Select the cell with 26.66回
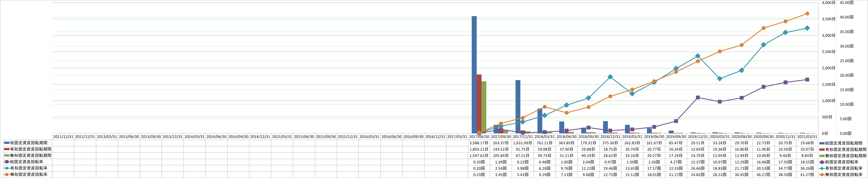This screenshot has height=178, width=868. (x=698, y=168)
